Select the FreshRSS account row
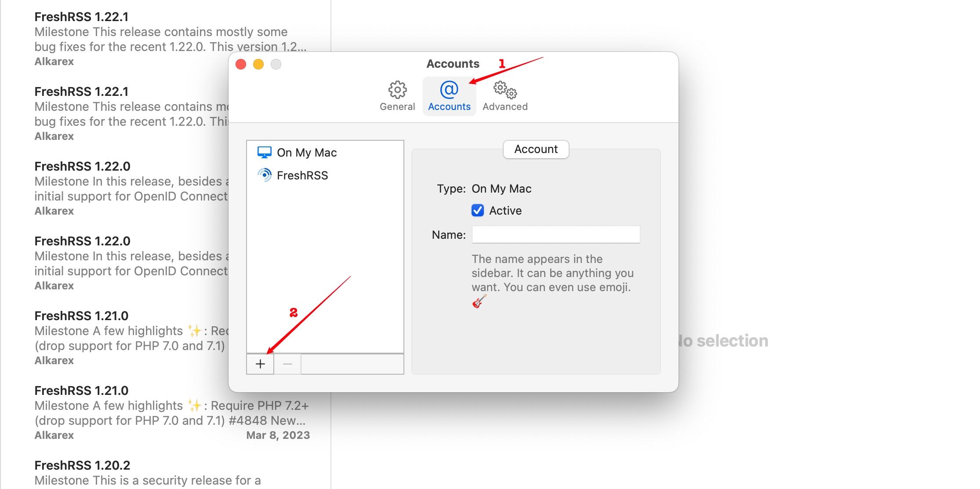980x489 pixels. point(302,175)
